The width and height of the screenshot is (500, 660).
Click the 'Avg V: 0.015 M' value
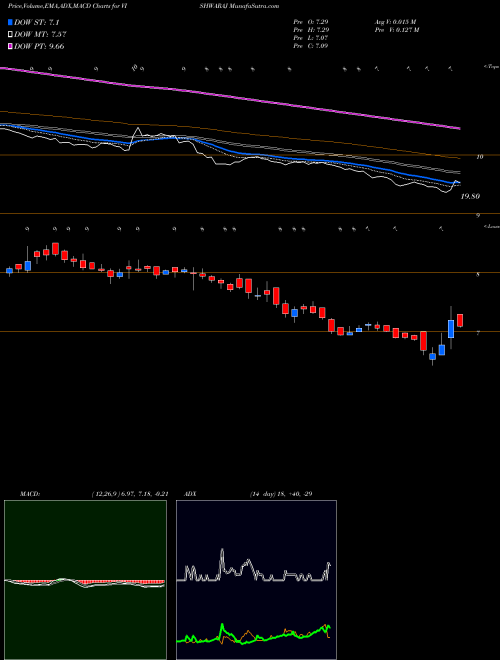click(x=395, y=21)
